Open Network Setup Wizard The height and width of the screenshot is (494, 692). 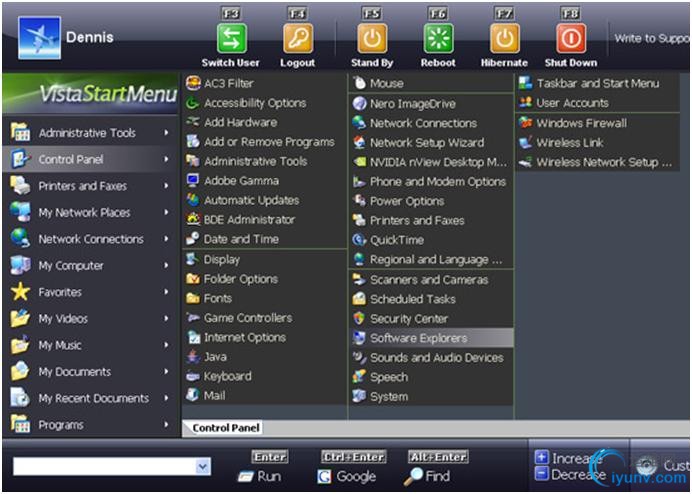point(432,143)
